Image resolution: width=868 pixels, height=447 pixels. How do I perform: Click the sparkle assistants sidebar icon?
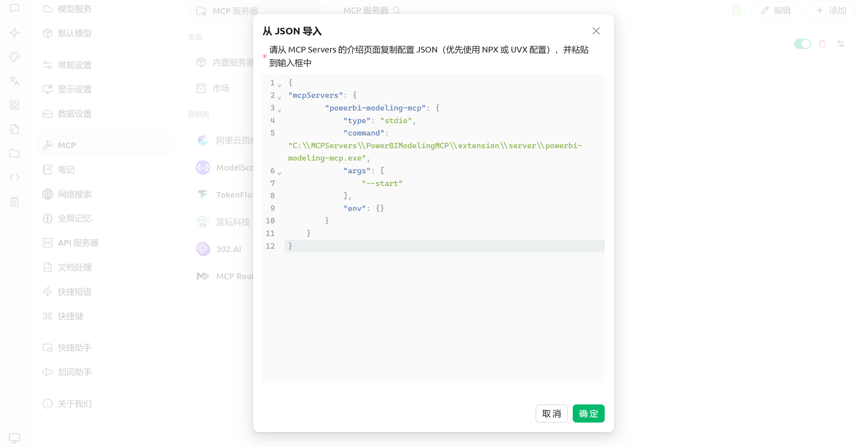(14, 33)
